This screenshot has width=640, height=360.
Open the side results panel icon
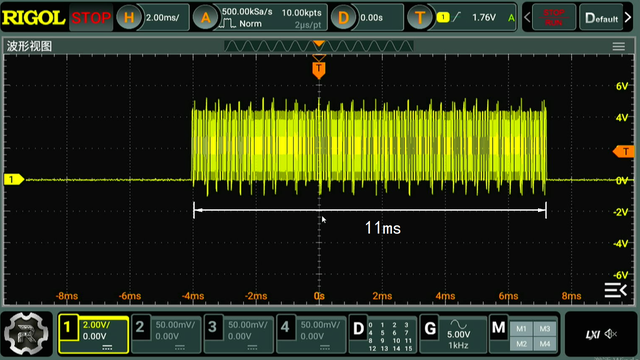pos(615,290)
